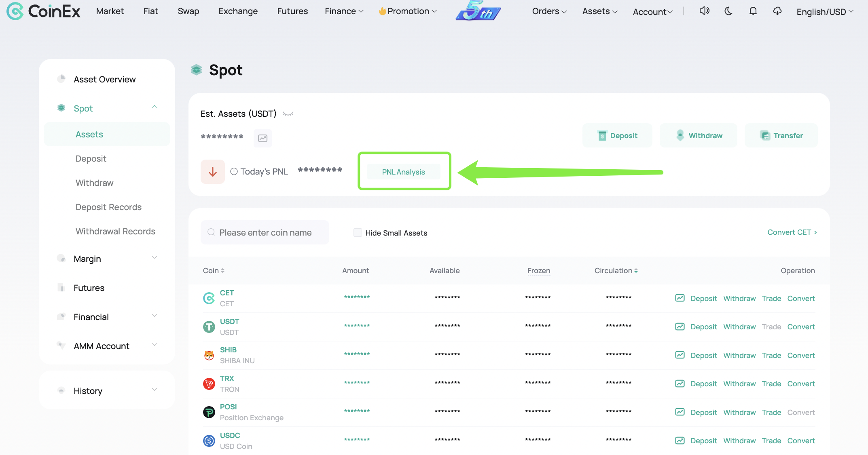
Task: Click the TRX coin icon
Action: click(x=209, y=383)
